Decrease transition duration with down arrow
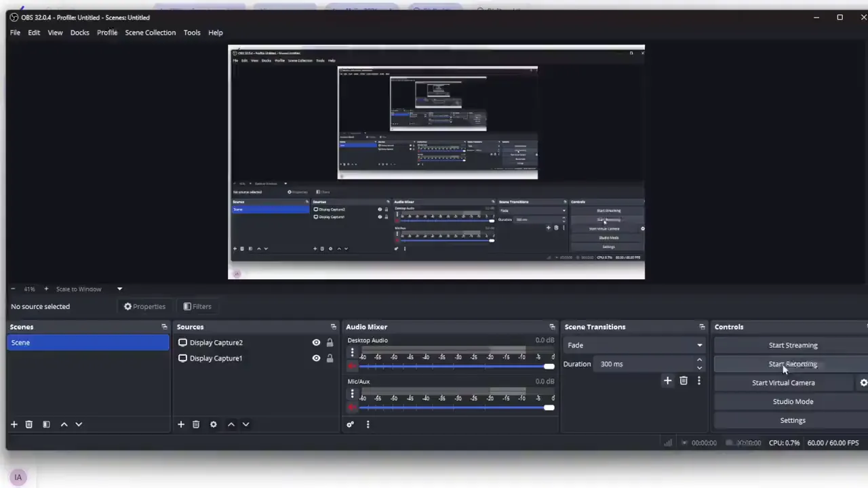The height and width of the screenshot is (488, 868). pos(699,368)
